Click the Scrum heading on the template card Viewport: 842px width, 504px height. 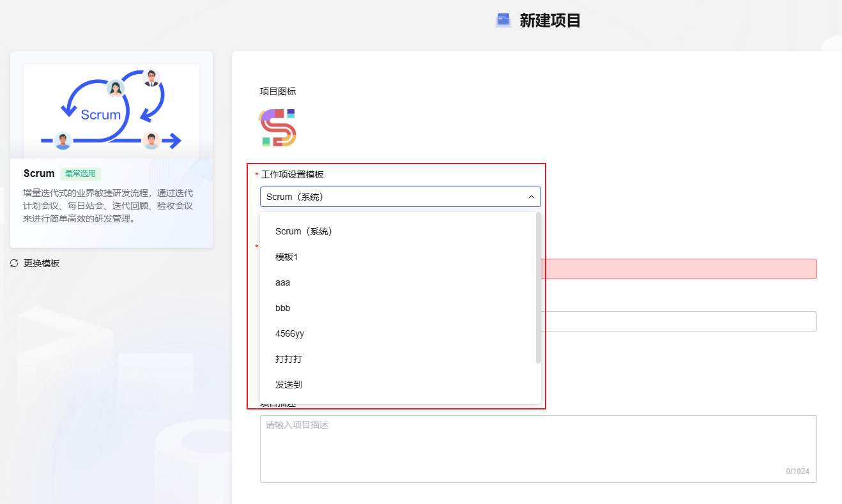[39, 174]
